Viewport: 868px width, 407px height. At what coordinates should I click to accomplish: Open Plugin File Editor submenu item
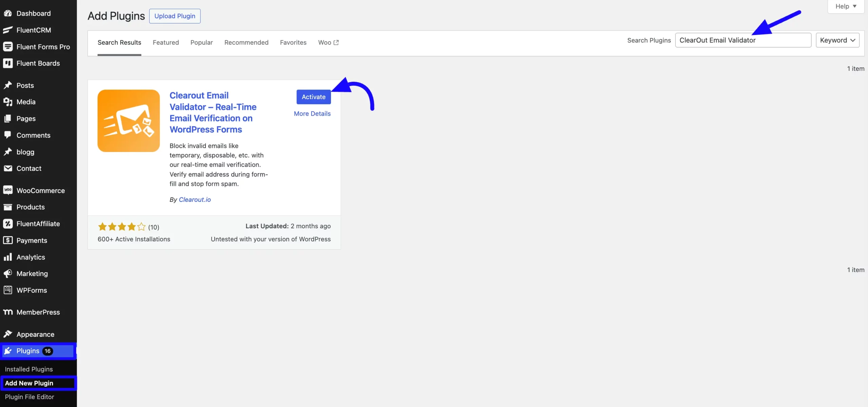tap(29, 397)
